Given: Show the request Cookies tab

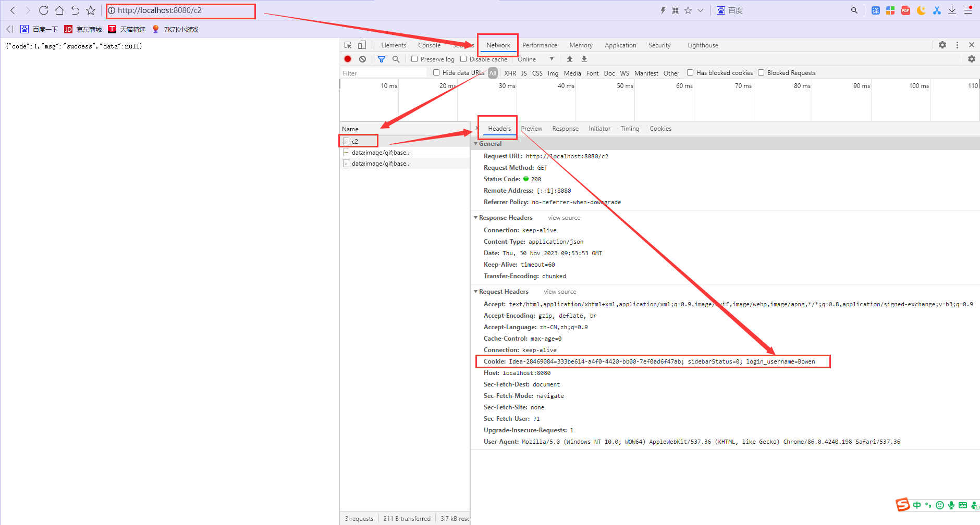Looking at the screenshot, I should click(x=660, y=129).
